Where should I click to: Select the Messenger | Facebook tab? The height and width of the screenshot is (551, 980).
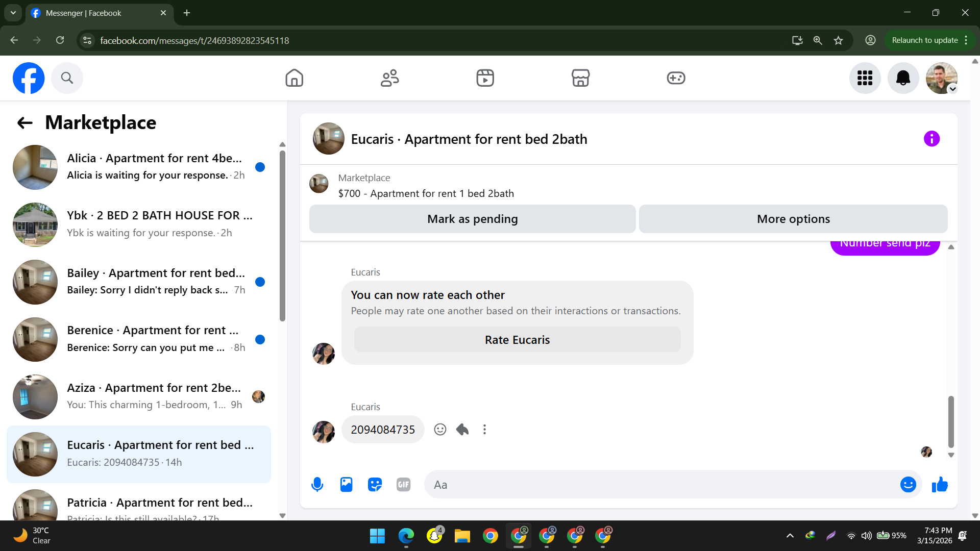pyautogui.click(x=99, y=13)
